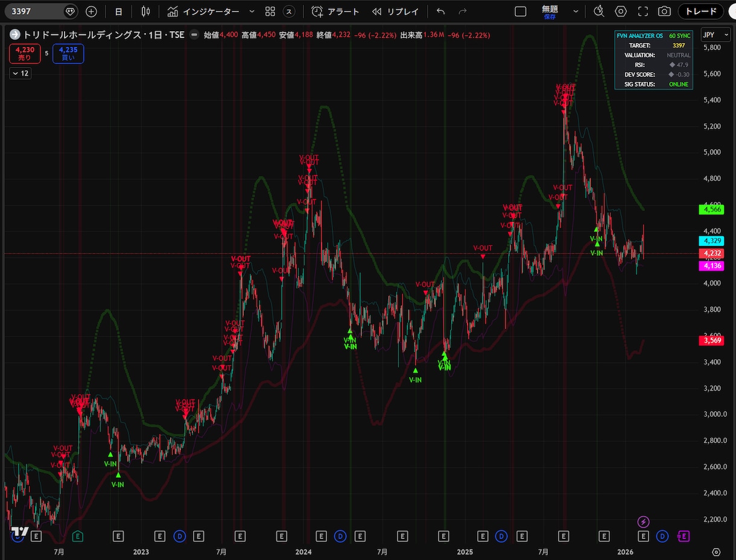Take a chart snapshot with the camera
The image size is (736, 560).
pyautogui.click(x=664, y=11)
